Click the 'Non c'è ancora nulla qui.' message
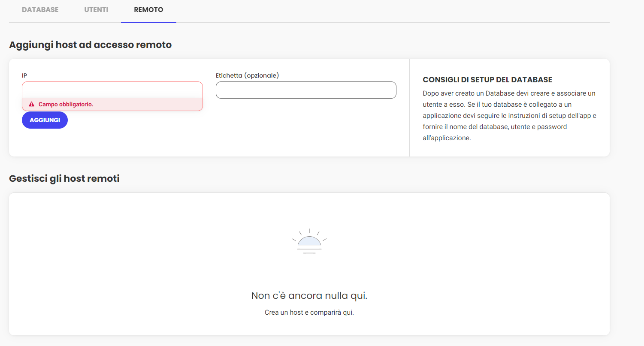 pos(309,296)
